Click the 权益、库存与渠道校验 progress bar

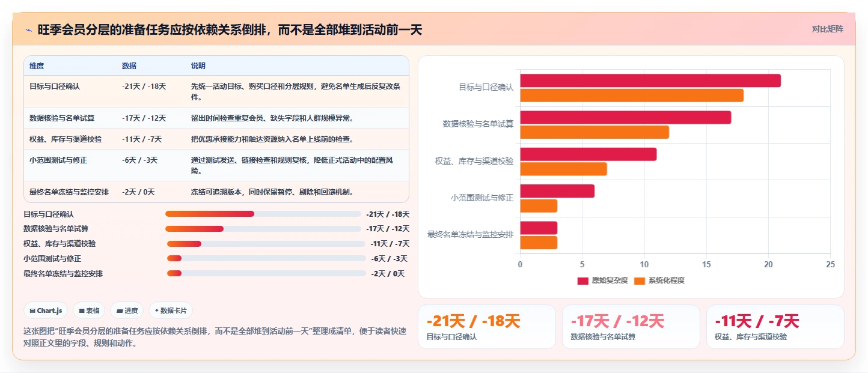[266, 244]
